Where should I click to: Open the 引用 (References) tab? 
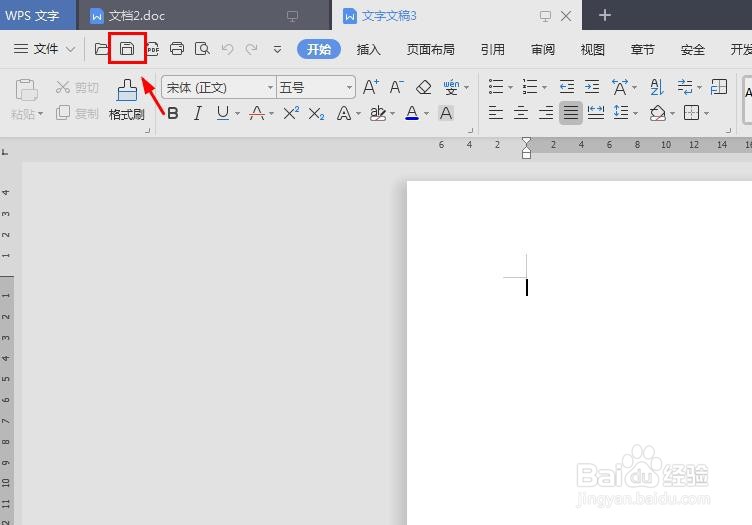(x=493, y=49)
